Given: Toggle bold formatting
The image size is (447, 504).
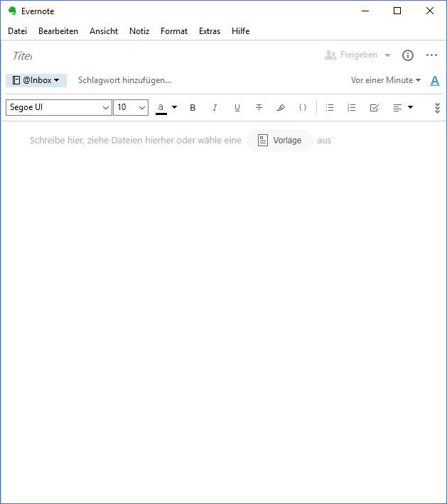Looking at the screenshot, I should pyautogui.click(x=193, y=108).
